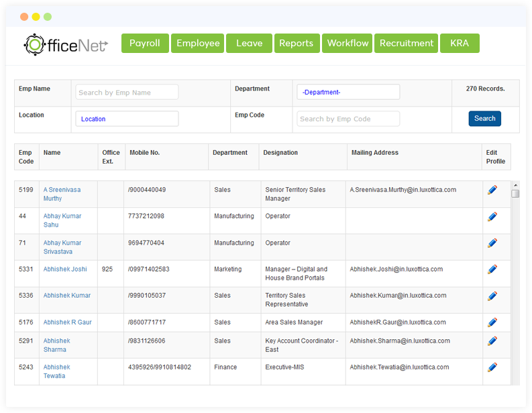Expand the Department dropdown filter
The height and width of the screenshot is (413, 532).
(348, 92)
